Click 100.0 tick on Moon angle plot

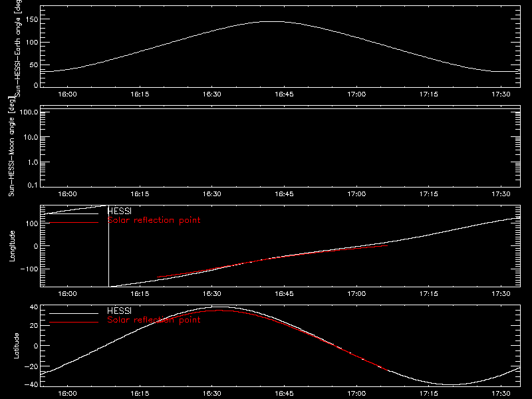tap(29, 112)
